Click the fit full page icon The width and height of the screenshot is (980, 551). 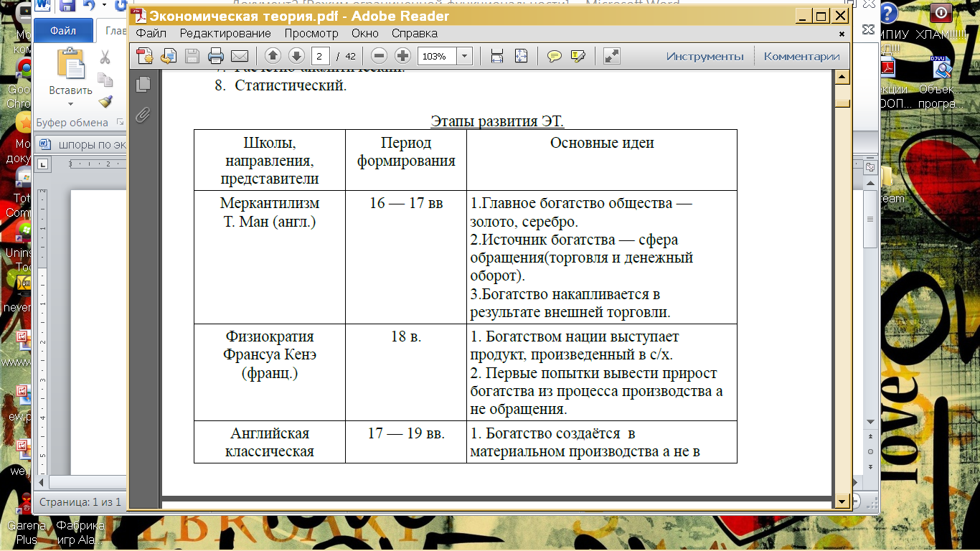521,56
